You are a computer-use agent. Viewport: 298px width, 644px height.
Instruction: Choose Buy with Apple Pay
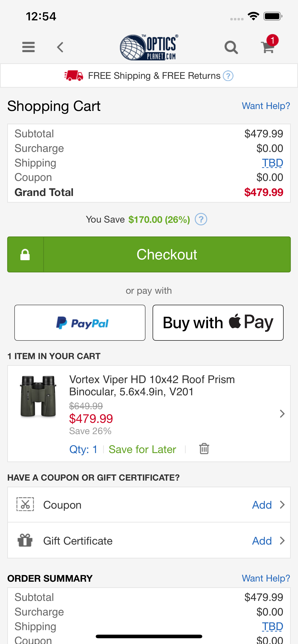point(218,322)
